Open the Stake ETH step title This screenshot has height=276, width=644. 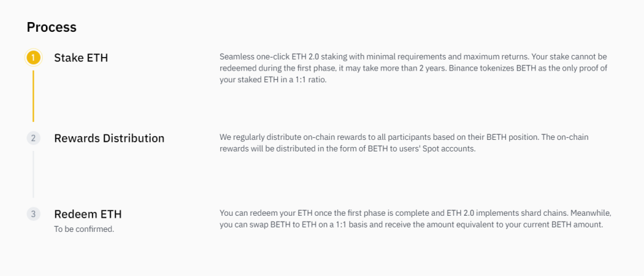point(81,58)
